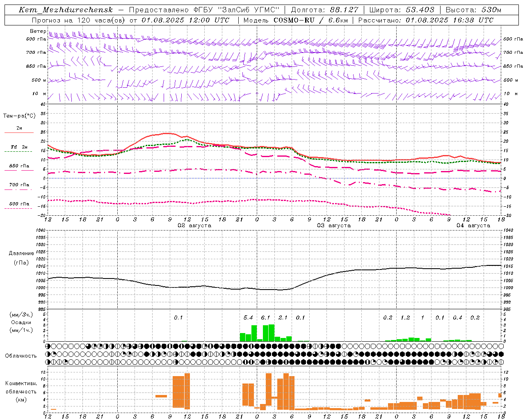Click the 'Ветер' wind panel label

pos(38,31)
